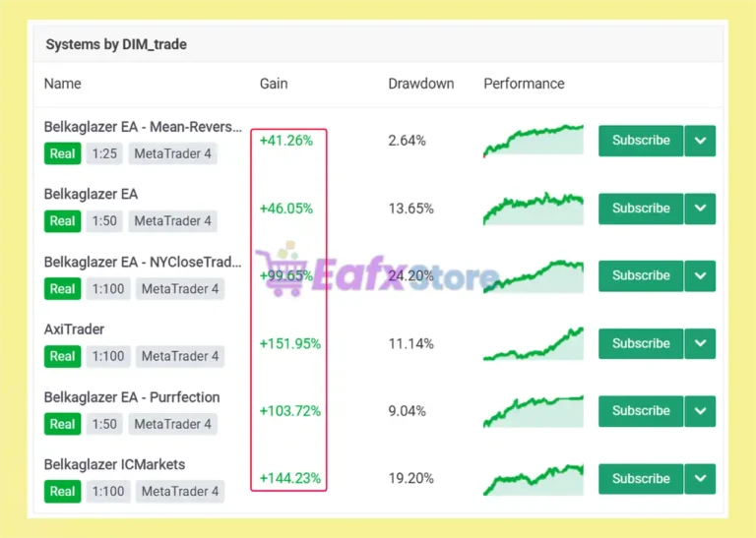This screenshot has width=756, height=538.
Task: Subscribe to Belkaglazer EA Mean-Reversion system
Action: pyautogui.click(x=641, y=141)
